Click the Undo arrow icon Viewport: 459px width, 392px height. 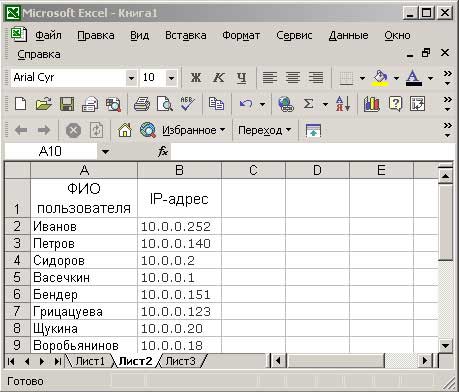pos(246,104)
